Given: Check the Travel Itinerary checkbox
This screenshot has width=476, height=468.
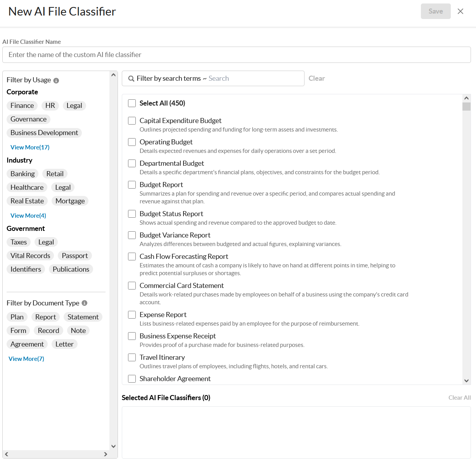Looking at the screenshot, I should (132, 357).
